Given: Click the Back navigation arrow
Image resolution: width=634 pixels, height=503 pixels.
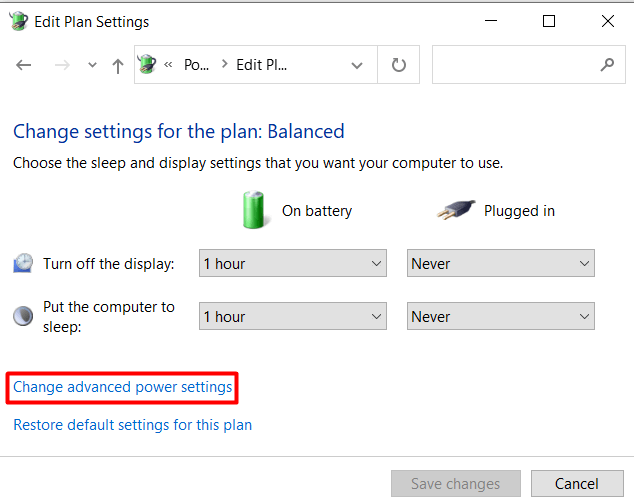Looking at the screenshot, I should point(24,65).
